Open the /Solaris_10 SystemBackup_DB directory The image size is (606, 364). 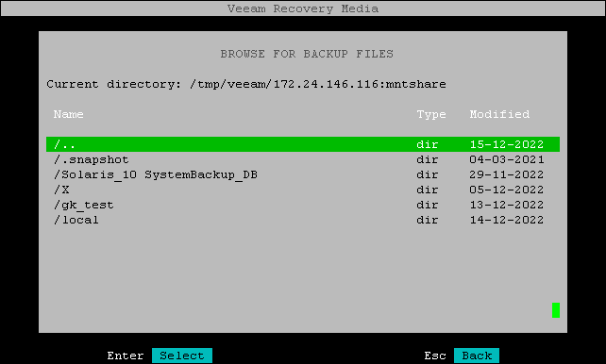coord(303,174)
